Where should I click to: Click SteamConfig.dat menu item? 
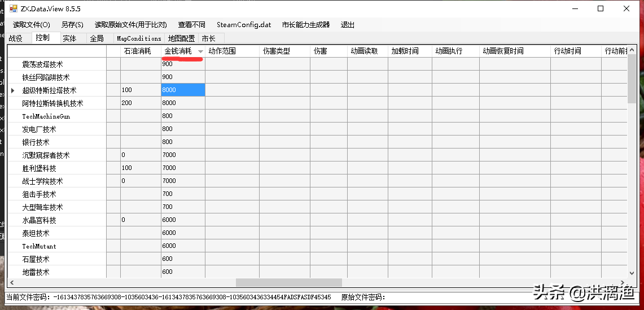244,25
